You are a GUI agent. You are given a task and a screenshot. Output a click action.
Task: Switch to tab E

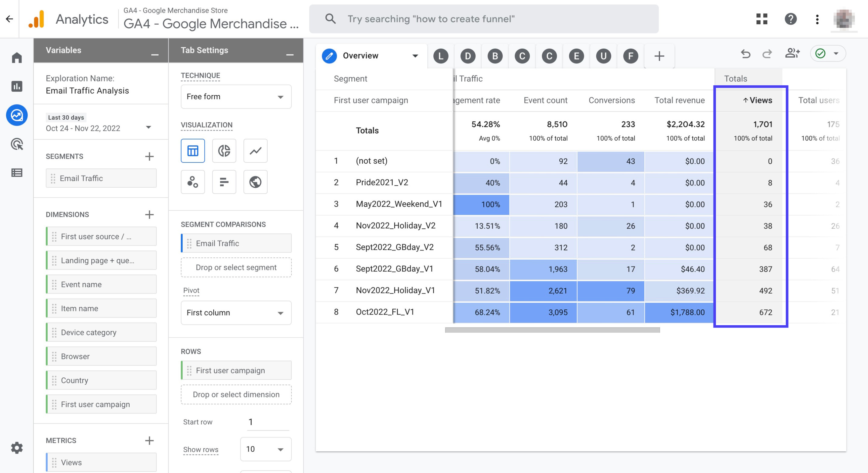[x=576, y=56]
